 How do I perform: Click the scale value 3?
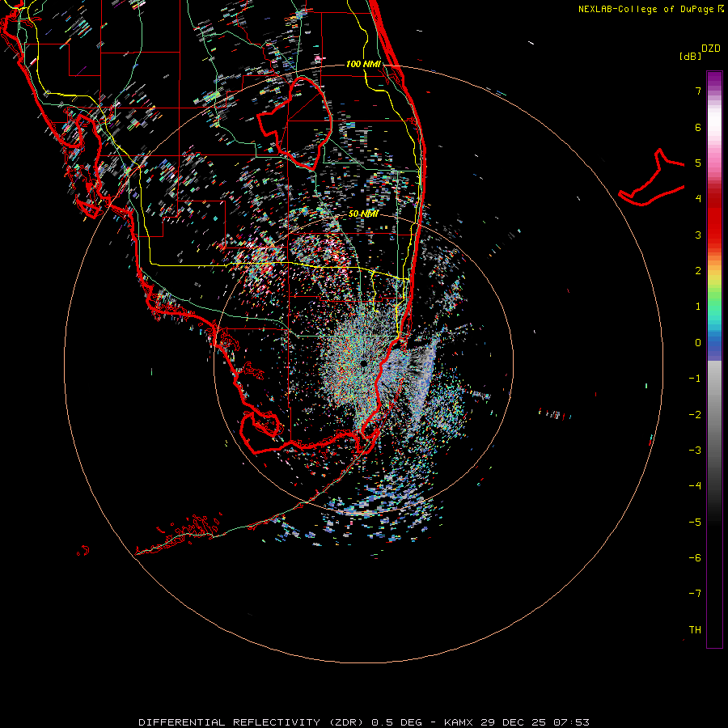tap(698, 235)
